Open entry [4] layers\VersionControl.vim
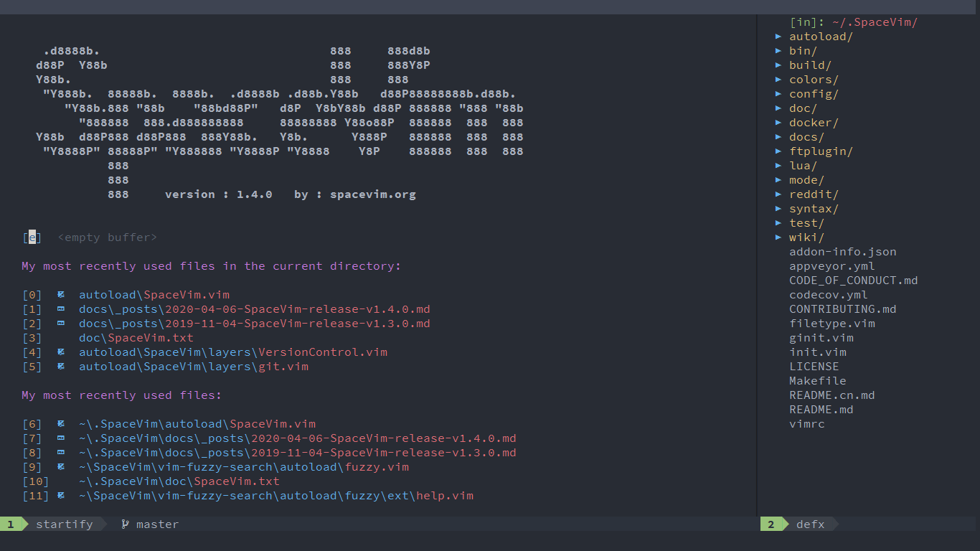980x551 pixels. coord(204,352)
